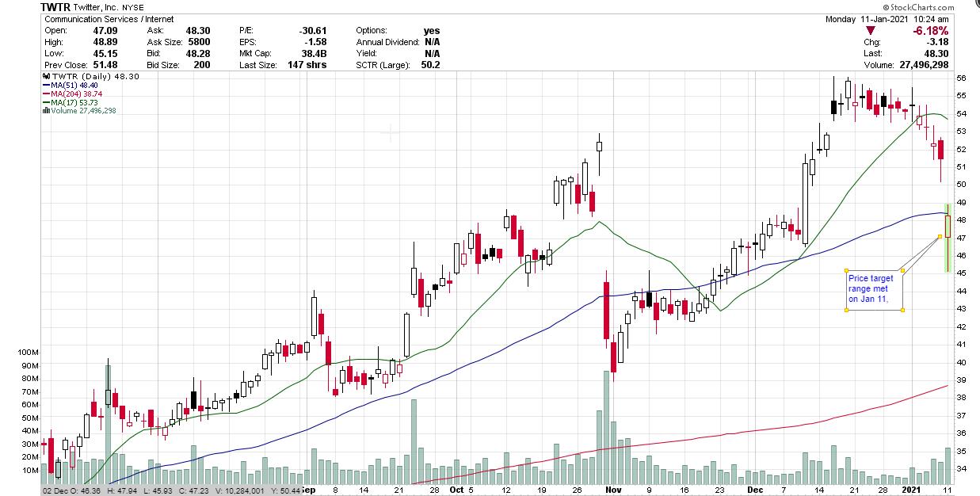Image resolution: width=980 pixels, height=496 pixels.
Task: Click the Ask Size value 5800
Action: tap(199, 42)
